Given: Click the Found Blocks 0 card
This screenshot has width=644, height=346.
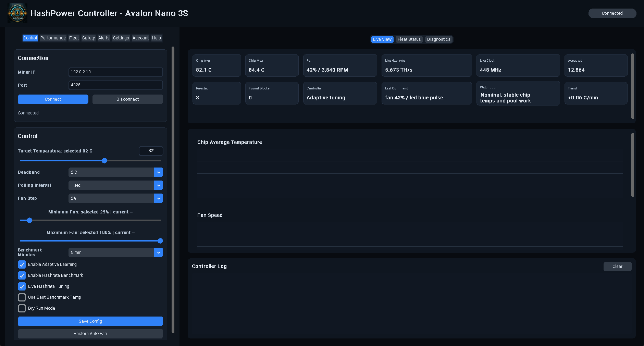Looking at the screenshot, I should click(x=272, y=93).
